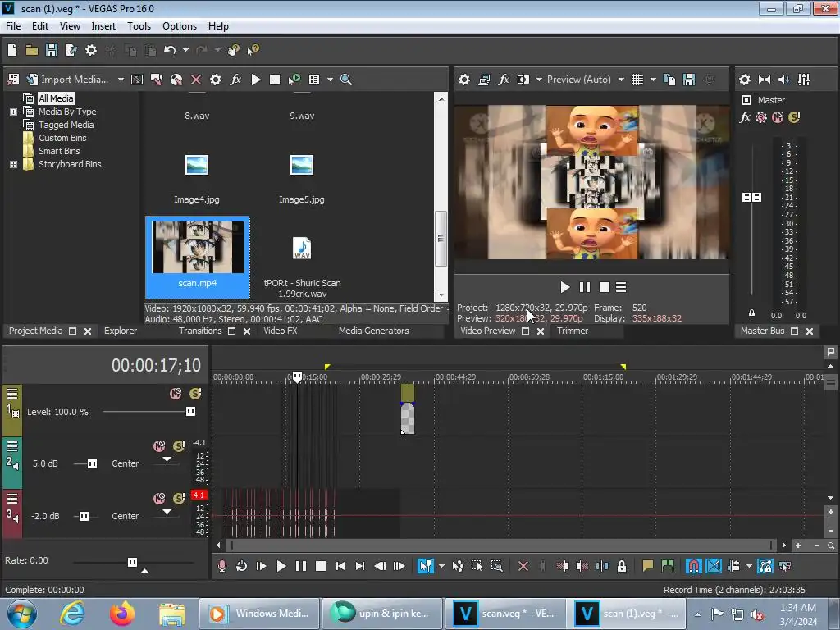
Task: Open the Normal Edit Tool dropdown arrow
Action: 441,566
